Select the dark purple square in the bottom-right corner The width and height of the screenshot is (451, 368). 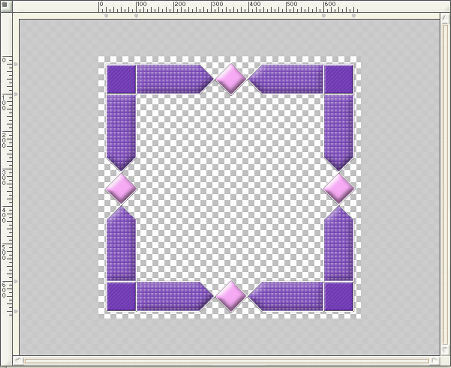point(339,296)
